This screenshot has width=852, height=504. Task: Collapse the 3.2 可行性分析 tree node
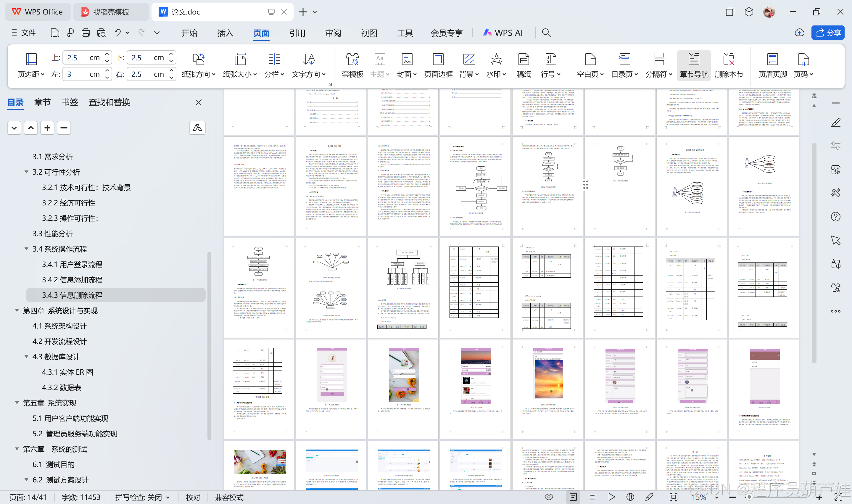(x=26, y=172)
